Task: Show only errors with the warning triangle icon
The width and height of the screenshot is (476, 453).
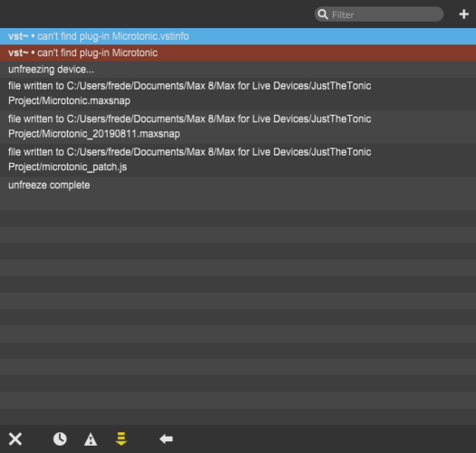Action: click(91, 439)
